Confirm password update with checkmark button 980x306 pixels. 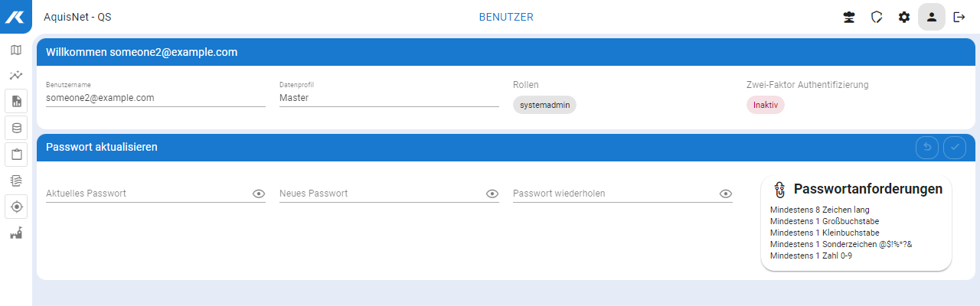[x=955, y=147]
